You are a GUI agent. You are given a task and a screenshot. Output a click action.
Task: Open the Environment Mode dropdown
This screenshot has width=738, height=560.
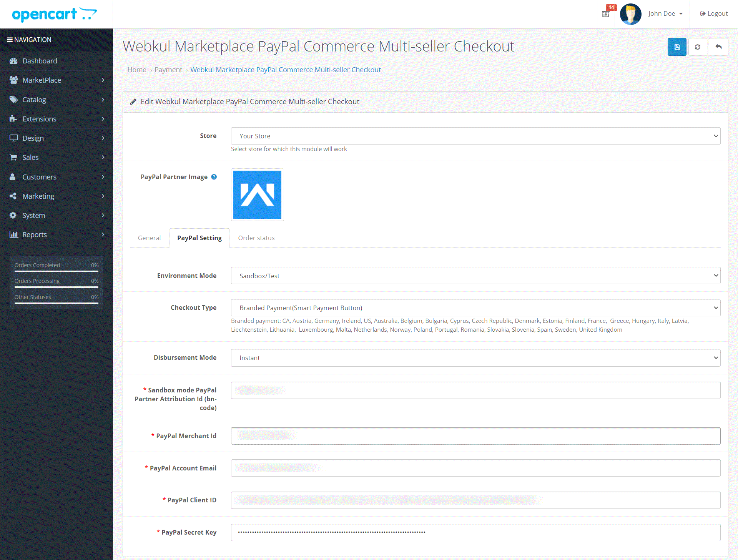click(x=475, y=276)
